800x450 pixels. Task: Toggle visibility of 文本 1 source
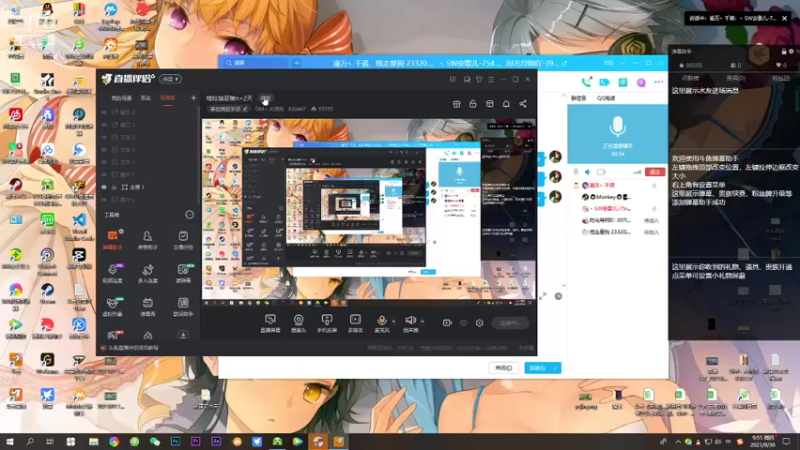(x=104, y=162)
